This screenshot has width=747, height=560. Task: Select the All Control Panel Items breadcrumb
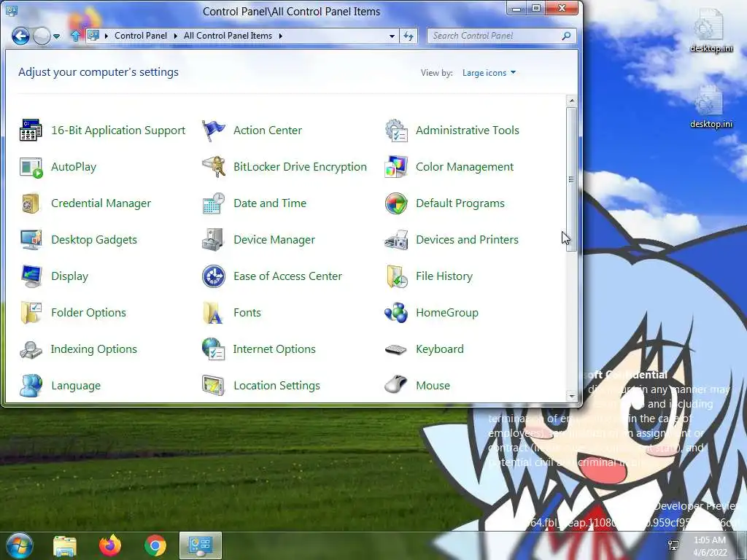pyautogui.click(x=228, y=36)
